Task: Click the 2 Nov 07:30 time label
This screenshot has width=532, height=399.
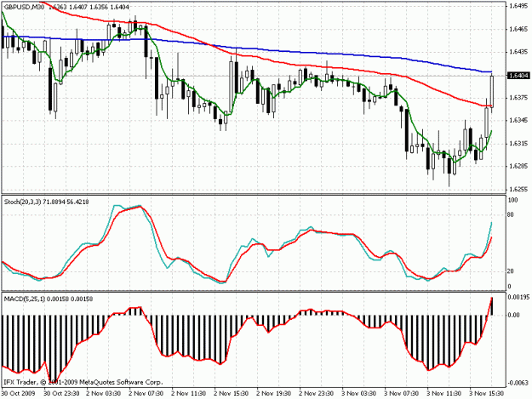Action: [146, 394]
